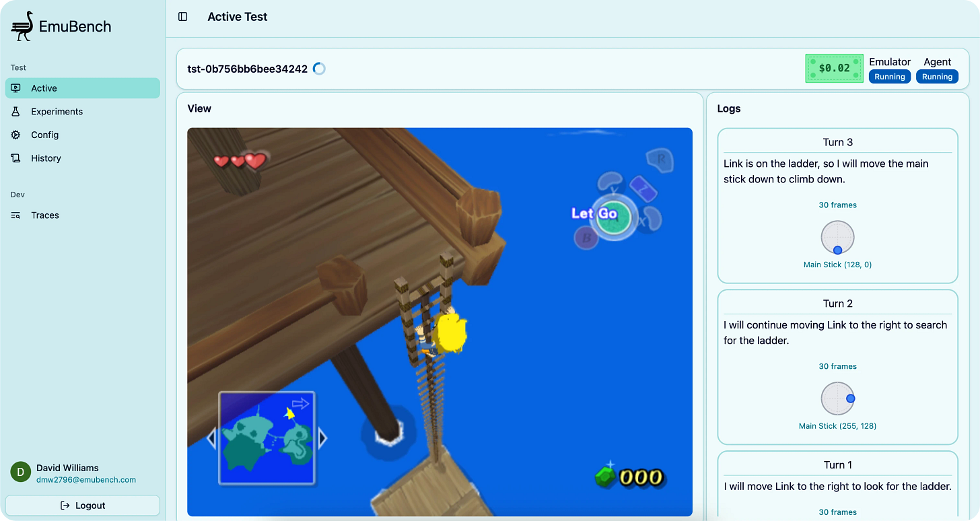
Task: Click the minimap's right arrow
Action: click(x=322, y=439)
